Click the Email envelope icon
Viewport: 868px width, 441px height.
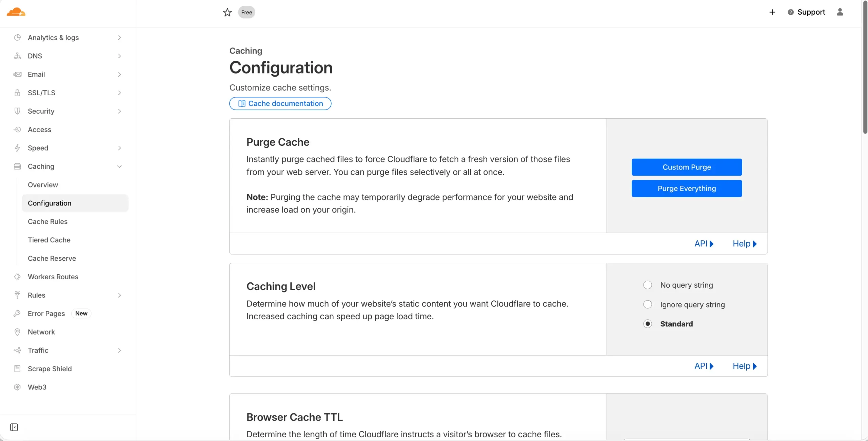point(17,74)
